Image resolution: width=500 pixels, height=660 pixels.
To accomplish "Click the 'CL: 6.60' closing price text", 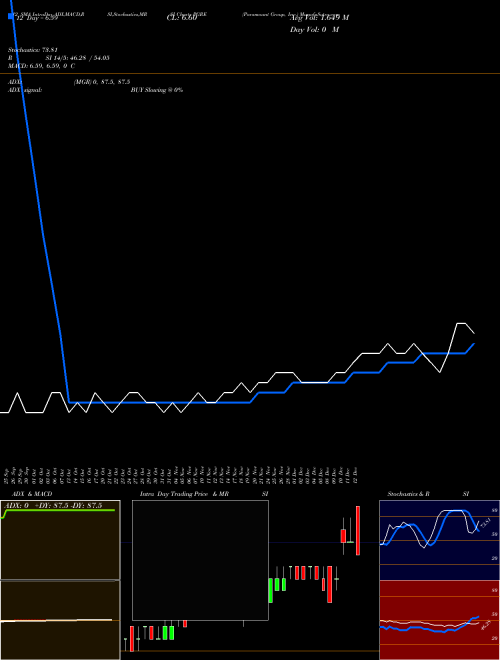I will click(182, 18).
